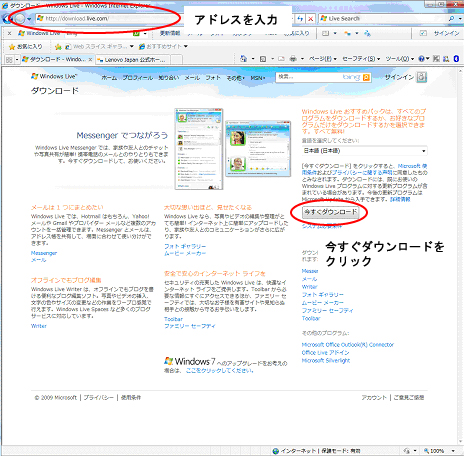Click the red Stop loading icon
The height and width of the screenshot is (456, 464).
(310, 19)
